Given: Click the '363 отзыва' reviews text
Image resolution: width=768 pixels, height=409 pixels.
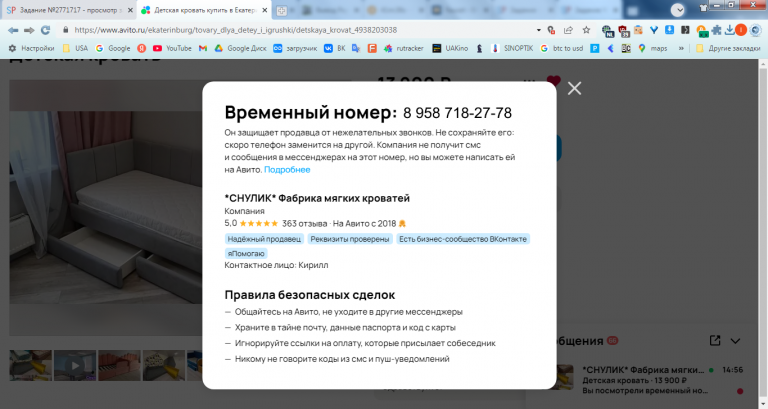Looking at the screenshot, I should coord(304,224).
